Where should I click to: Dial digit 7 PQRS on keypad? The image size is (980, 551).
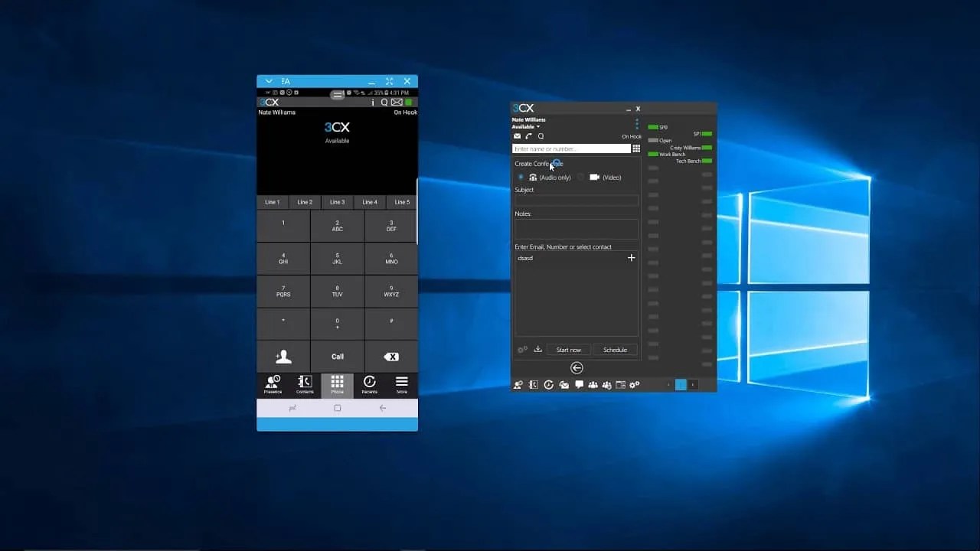pos(283,292)
